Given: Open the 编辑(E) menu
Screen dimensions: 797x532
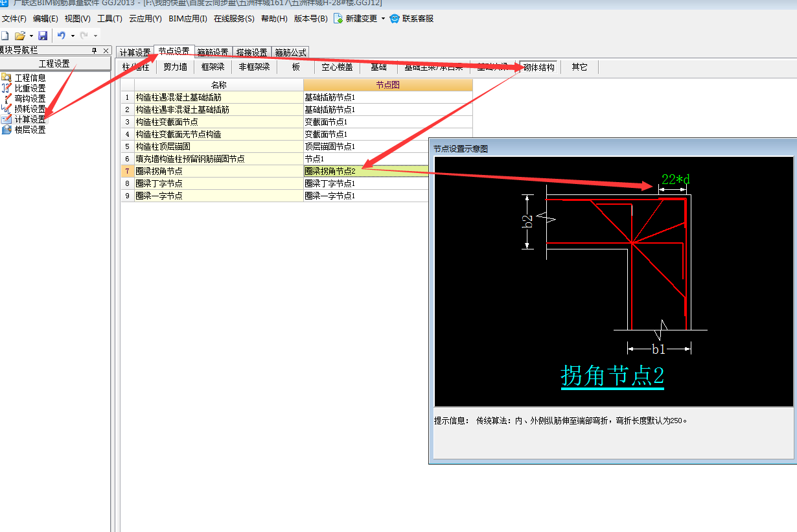Looking at the screenshot, I should (45, 19).
